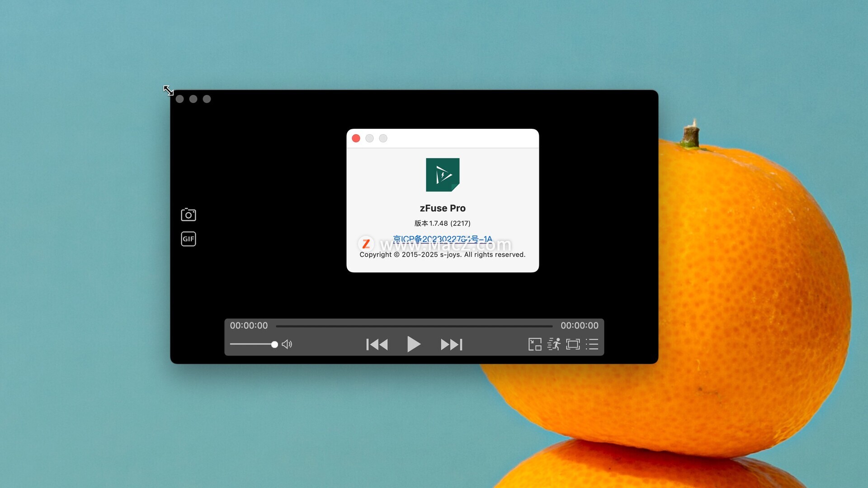
Task: Click the Copyright 2015-2025 s-joys text
Action: click(x=443, y=255)
